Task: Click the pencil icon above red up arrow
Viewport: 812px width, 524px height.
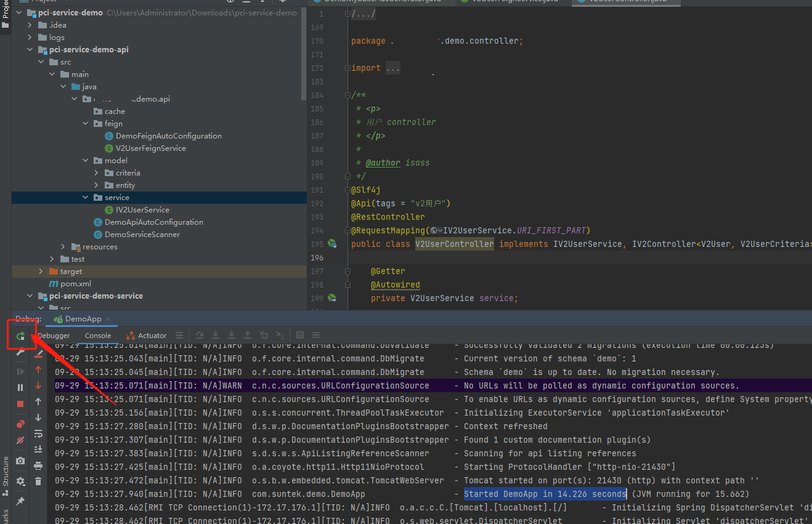Action: click(38, 354)
